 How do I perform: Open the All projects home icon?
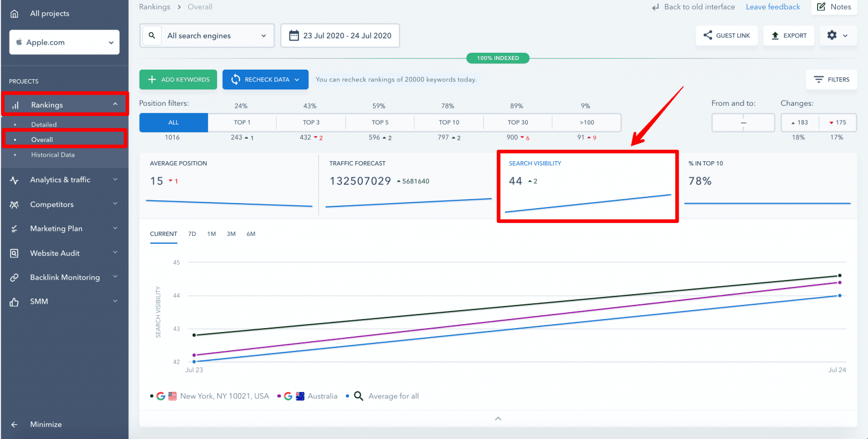pyautogui.click(x=14, y=13)
